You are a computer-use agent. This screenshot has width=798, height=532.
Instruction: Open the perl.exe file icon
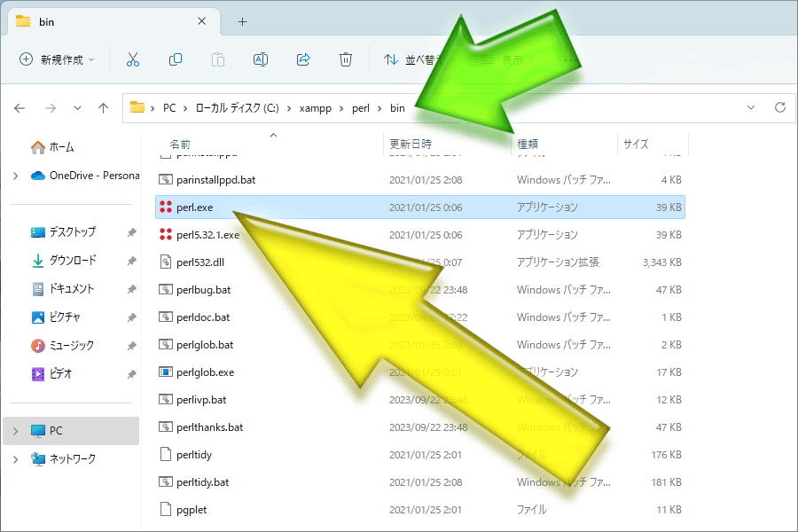(x=166, y=207)
